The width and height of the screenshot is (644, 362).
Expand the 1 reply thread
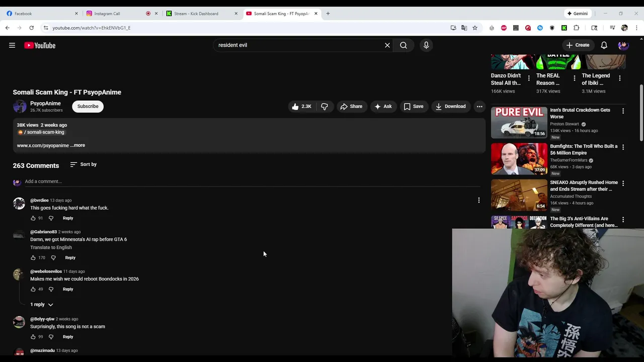[x=42, y=305]
